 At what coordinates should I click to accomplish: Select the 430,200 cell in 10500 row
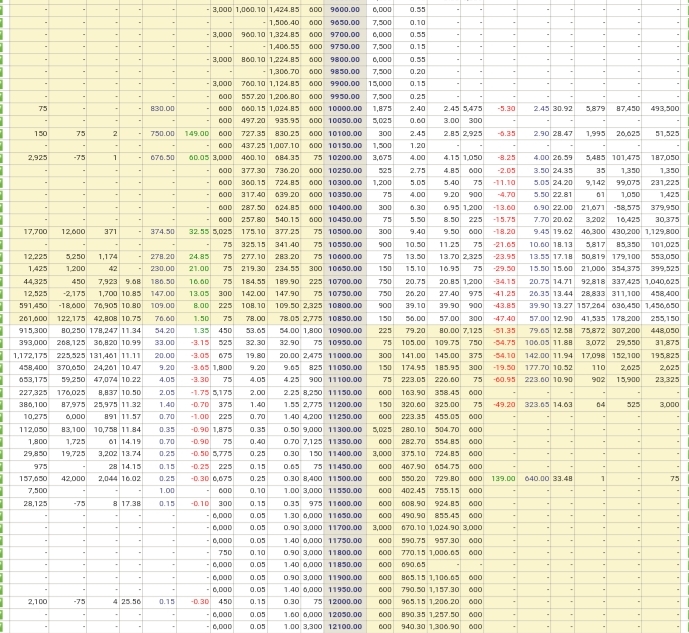625,231
